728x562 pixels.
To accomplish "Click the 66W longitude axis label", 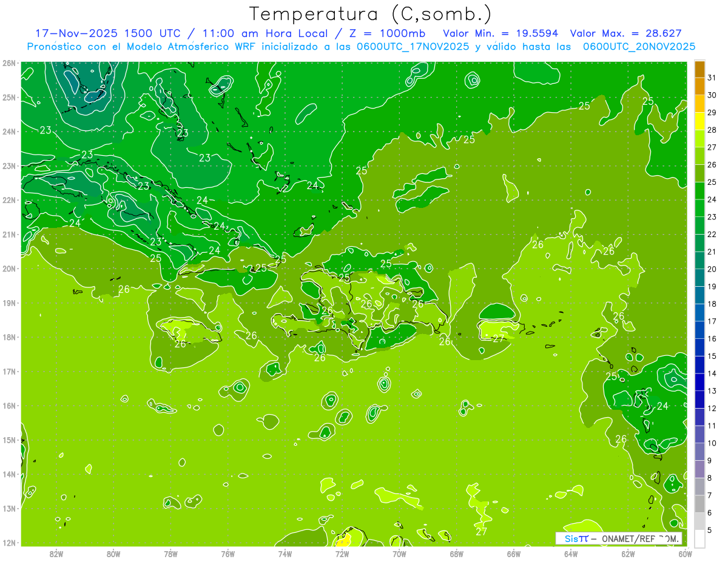I will [513, 554].
